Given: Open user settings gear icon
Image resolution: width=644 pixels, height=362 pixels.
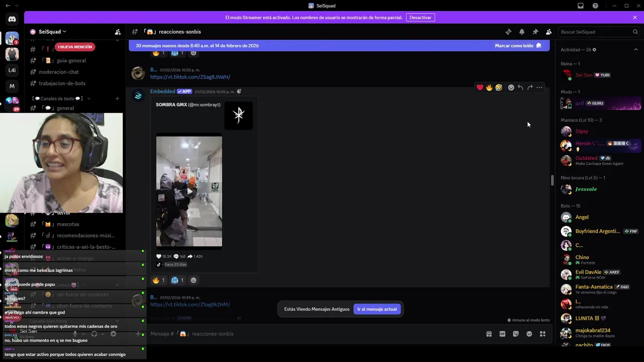Looking at the screenshot, I should tap(113, 334).
